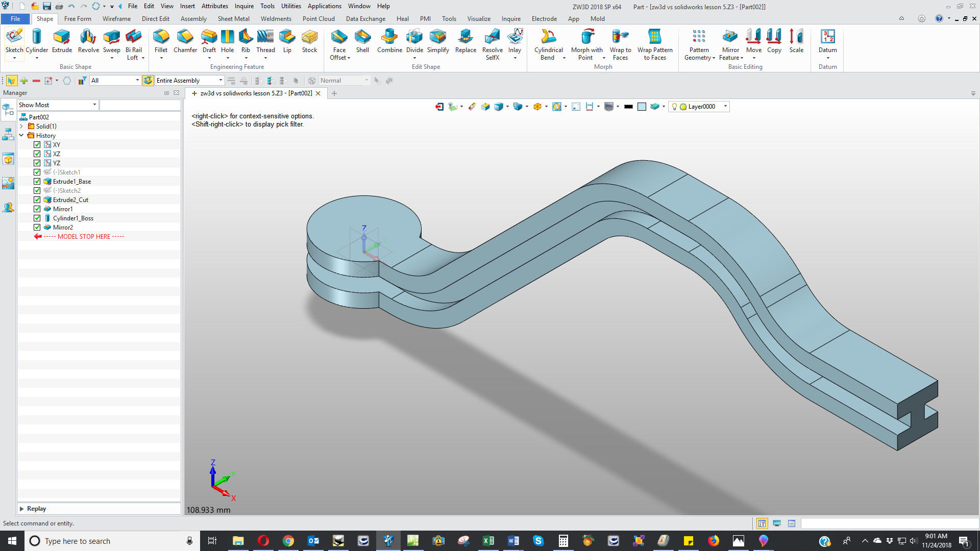Select the Part002 root node
This screenshot has width=980, height=551.
[39, 117]
